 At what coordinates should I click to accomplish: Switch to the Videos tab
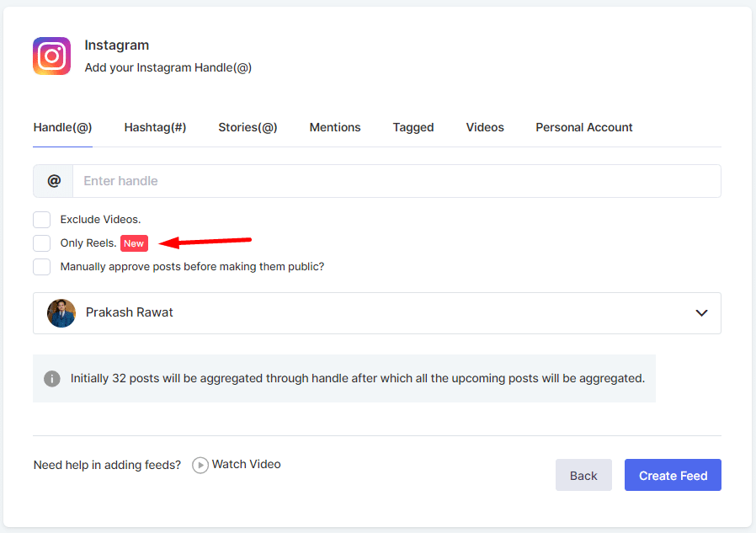point(485,128)
